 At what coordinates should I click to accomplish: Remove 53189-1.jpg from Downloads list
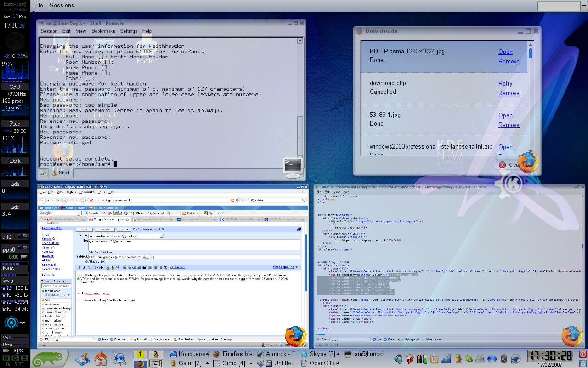509,125
